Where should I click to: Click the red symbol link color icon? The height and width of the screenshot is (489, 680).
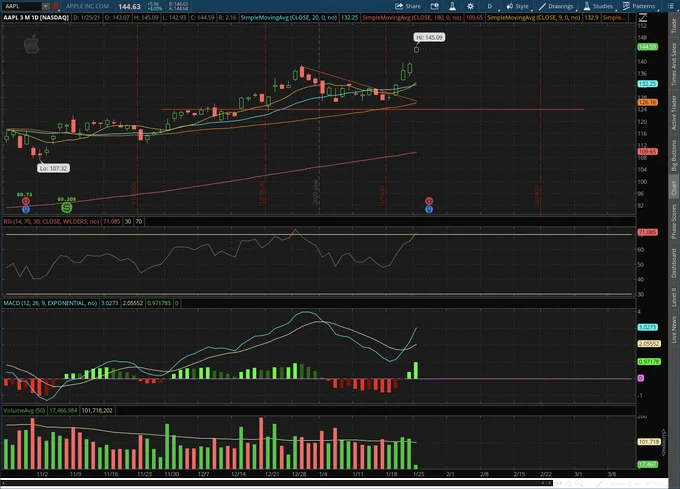[56, 6]
